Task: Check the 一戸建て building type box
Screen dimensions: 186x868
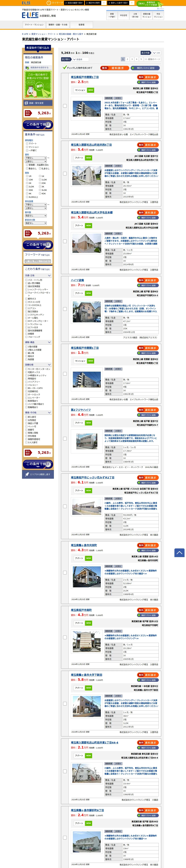Action: [x=27, y=150]
